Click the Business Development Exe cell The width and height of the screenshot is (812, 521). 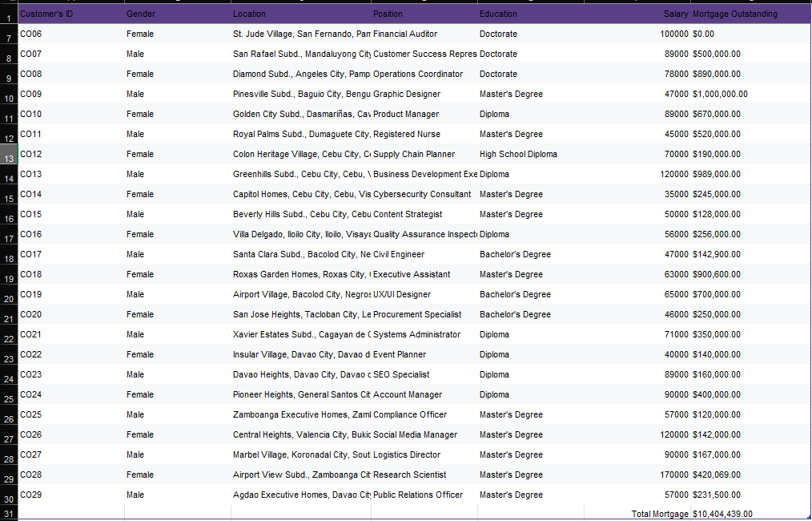[424, 174]
